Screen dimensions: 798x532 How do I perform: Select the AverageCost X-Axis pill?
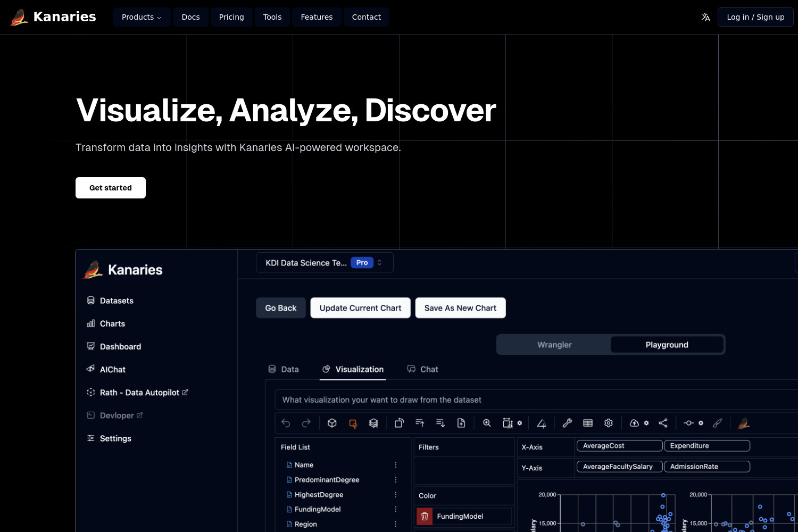pyautogui.click(x=620, y=446)
